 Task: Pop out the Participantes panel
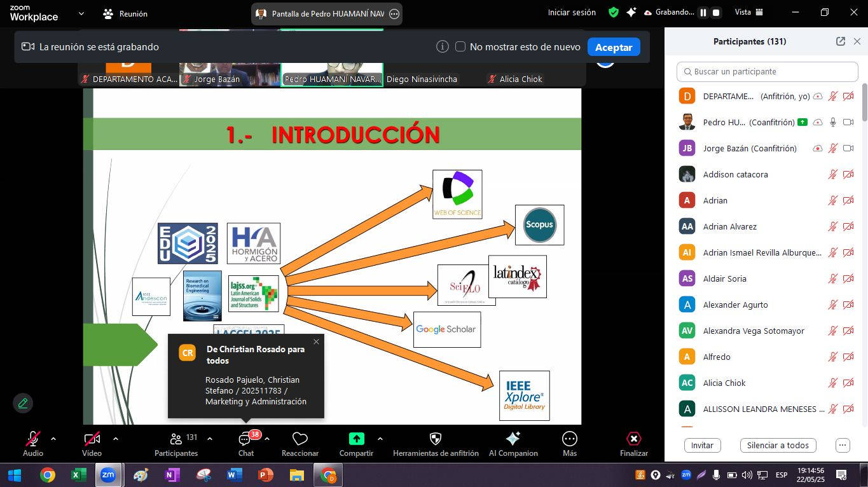pyautogui.click(x=841, y=41)
